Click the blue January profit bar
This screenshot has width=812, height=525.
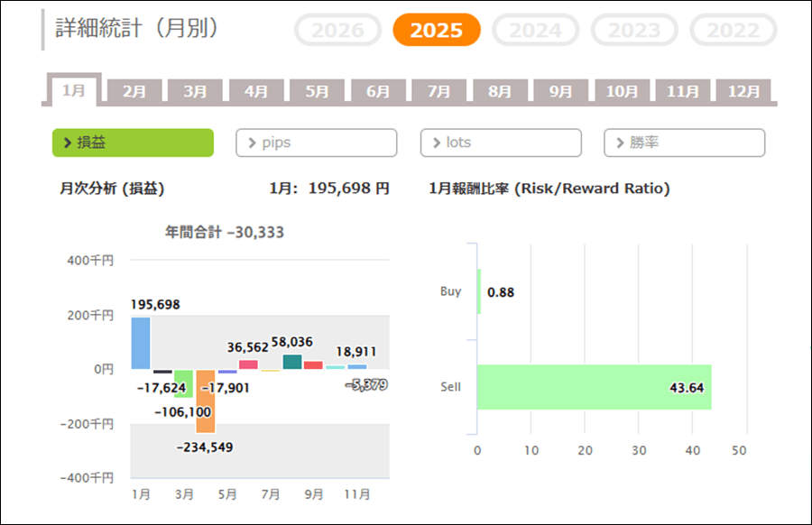click(x=140, y=343)
